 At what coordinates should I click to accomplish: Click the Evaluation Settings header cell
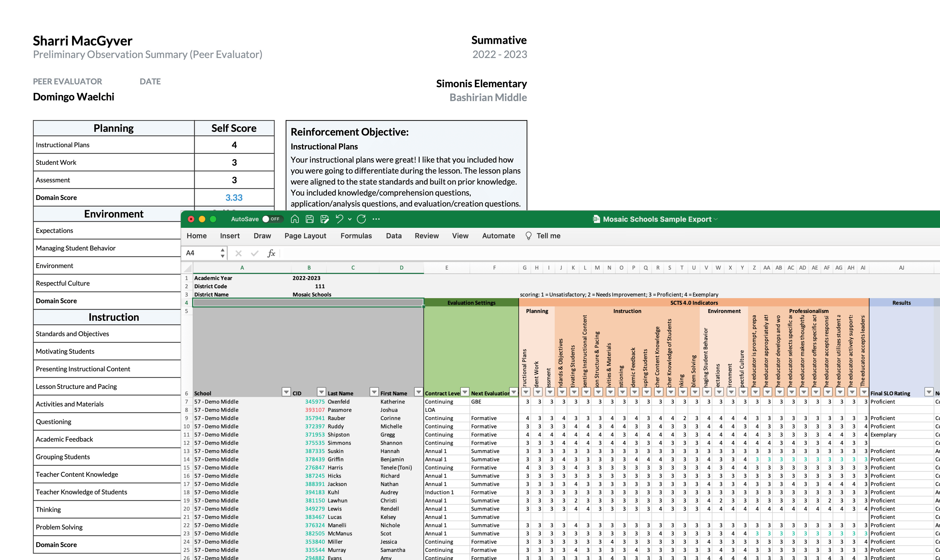tap(471, 303)
